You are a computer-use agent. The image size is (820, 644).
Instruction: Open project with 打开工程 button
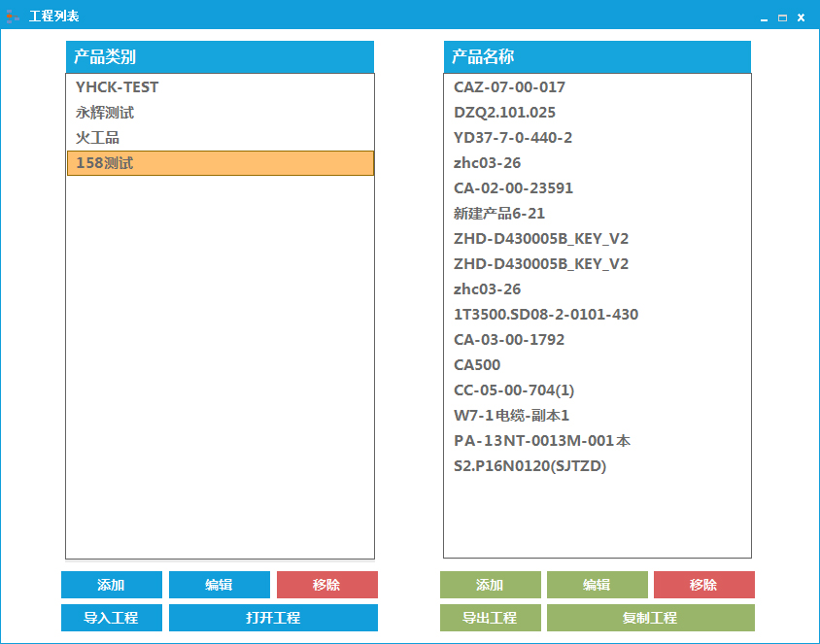(273, 618)
